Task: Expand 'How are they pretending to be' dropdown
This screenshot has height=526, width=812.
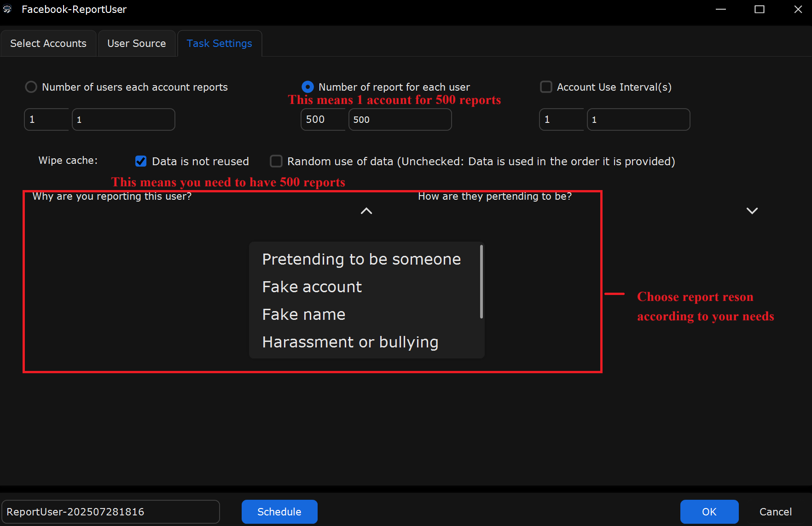Action: [x=752, y=211]
